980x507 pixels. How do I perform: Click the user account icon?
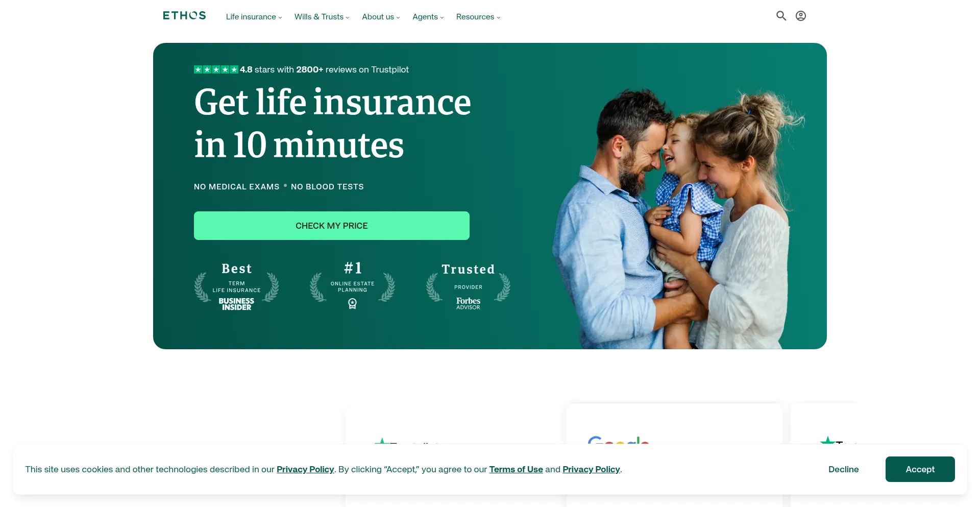tap(801, 16)
